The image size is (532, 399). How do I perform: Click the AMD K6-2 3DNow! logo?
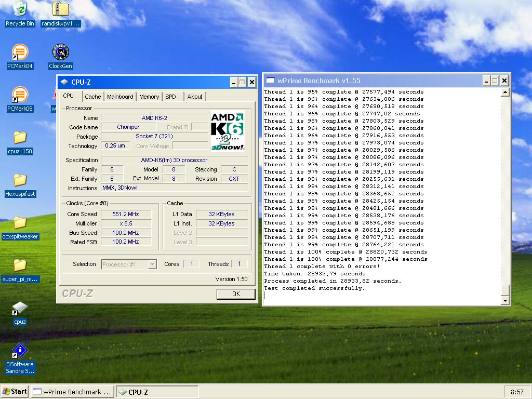coord(228,131)
